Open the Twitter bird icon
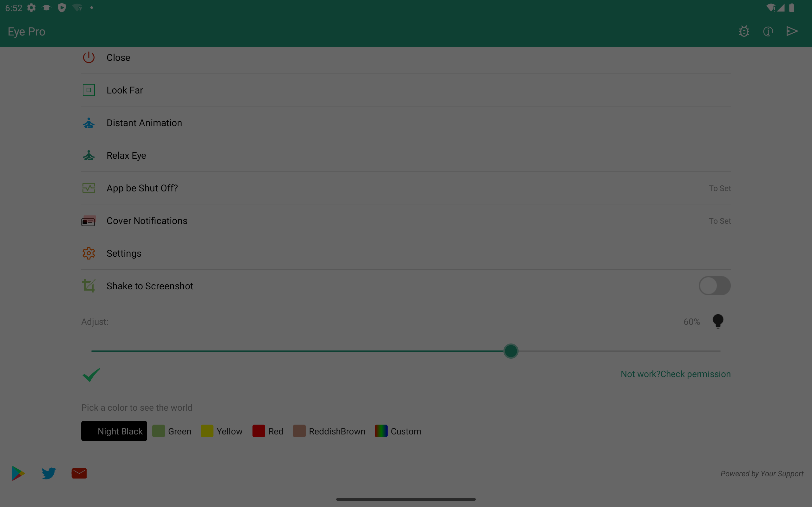The height and width of the screenshot is (507, 812). click(49, 473)
